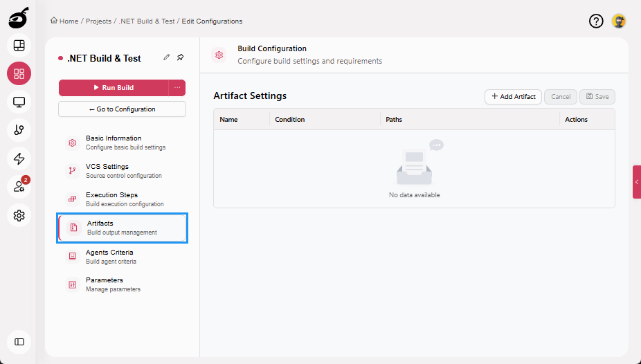Image resolution: width=641 pixels, height=364 pixels.
Task: Click the Parameters sliders icon
Action: coord(73,284)
